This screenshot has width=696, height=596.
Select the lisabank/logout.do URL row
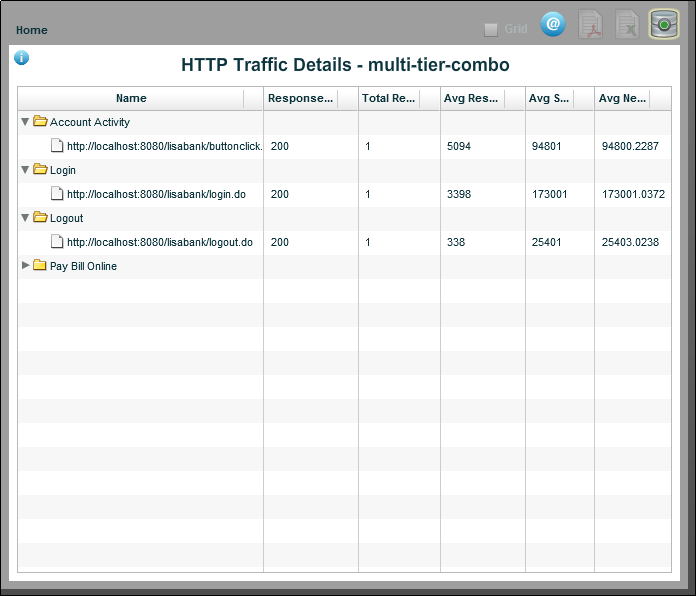tap(344, 242)
